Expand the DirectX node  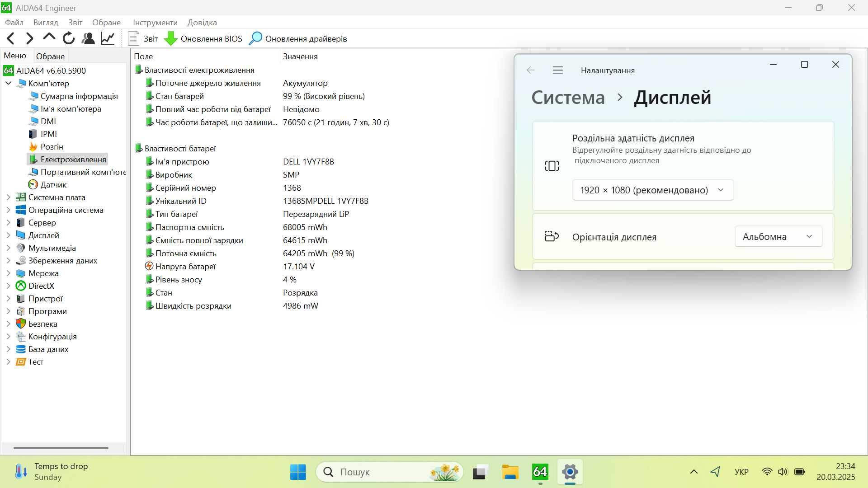[x=8, y=286]
